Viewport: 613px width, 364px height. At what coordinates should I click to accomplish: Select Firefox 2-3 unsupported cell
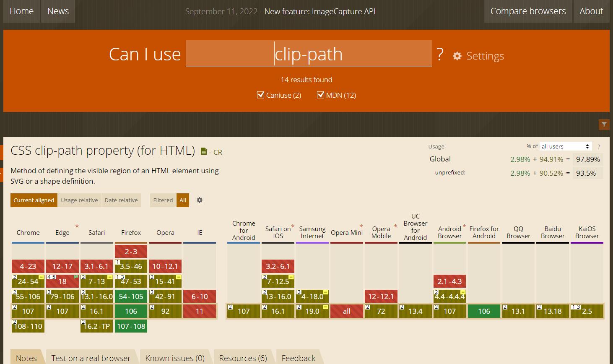click(x=131, y=251)
